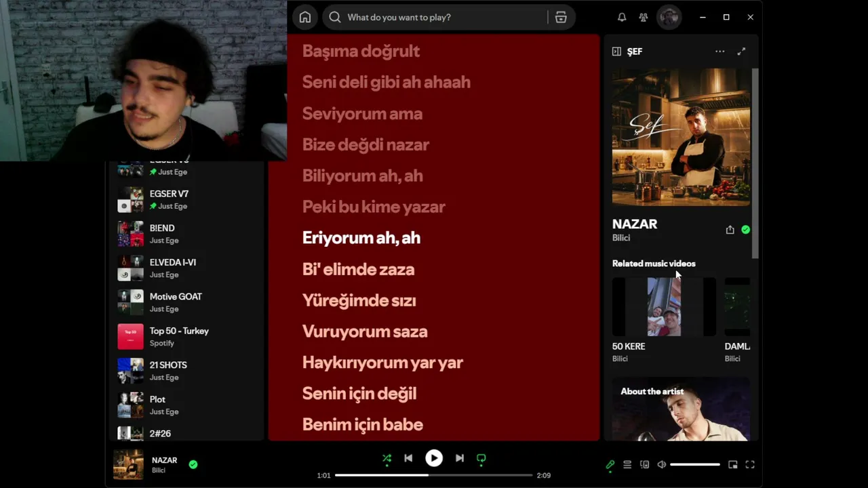Play the 50 KERE music video thumbnail

(664, 307)
